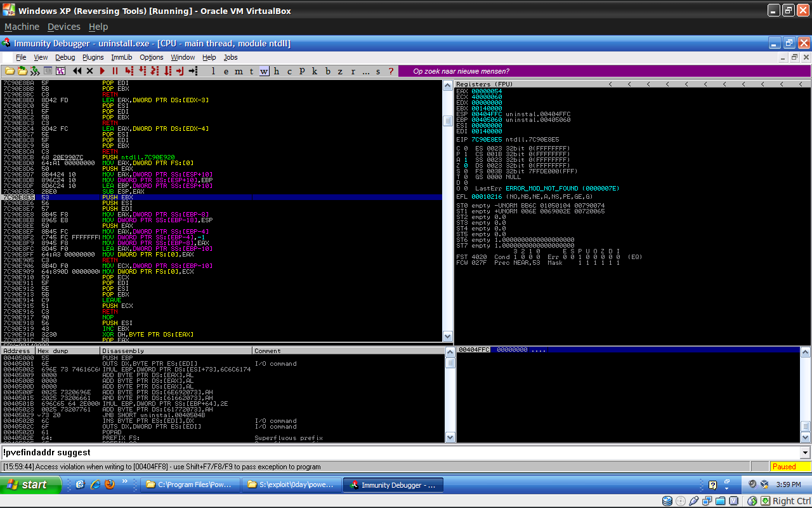Open the Jobs menu
812x508 pixels.
pos(230,57)
